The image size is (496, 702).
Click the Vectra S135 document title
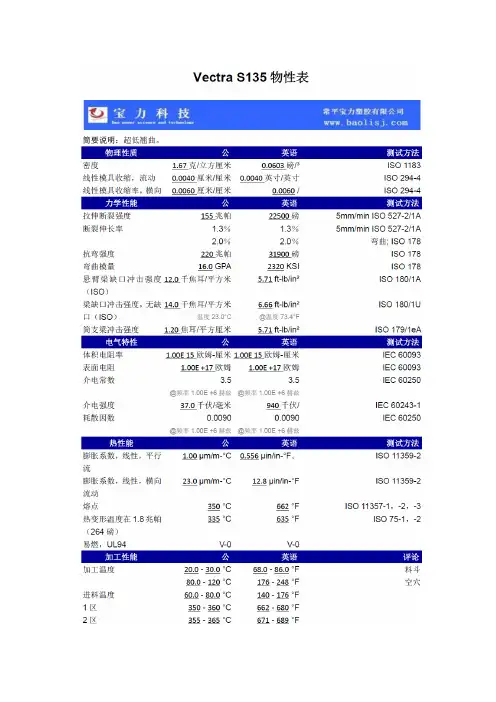pyautogui.click(x=251, y=77)
